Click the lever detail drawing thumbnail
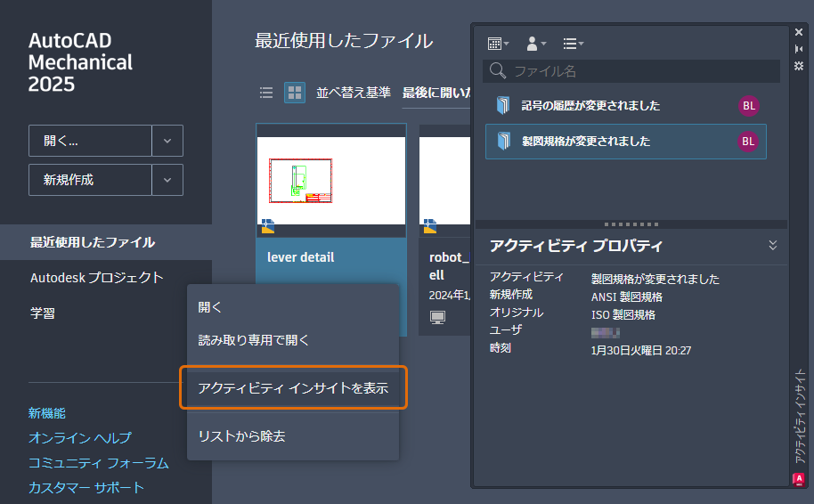 tap(331, 180)
